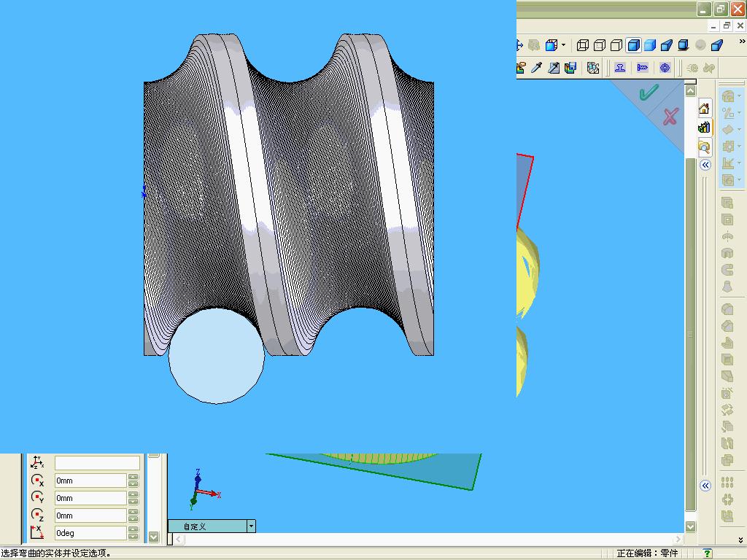Click viewport scrollbar down arrow
Viewport: 747px width, 560px height.
pyautogui.click(x=690, y=526)
